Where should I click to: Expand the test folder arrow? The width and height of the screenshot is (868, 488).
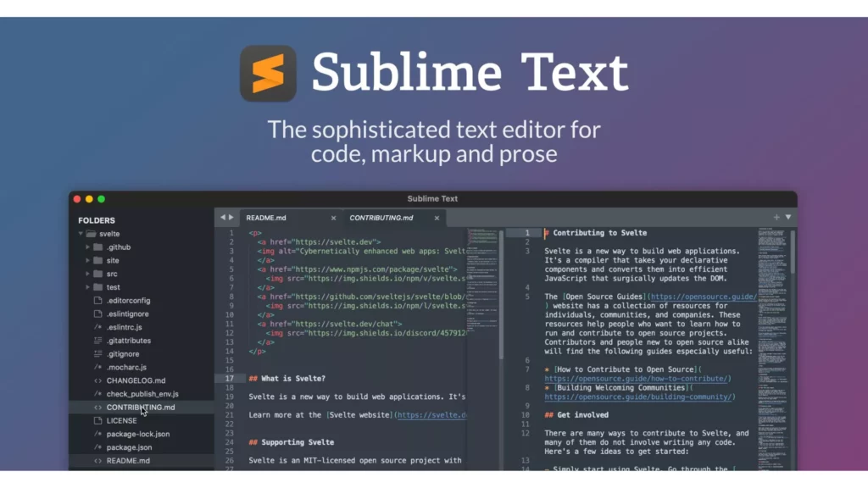[x=87, y=287]
